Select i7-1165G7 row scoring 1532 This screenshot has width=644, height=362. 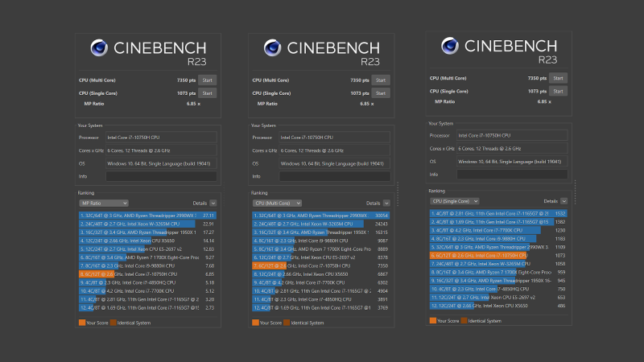(498, 213)
